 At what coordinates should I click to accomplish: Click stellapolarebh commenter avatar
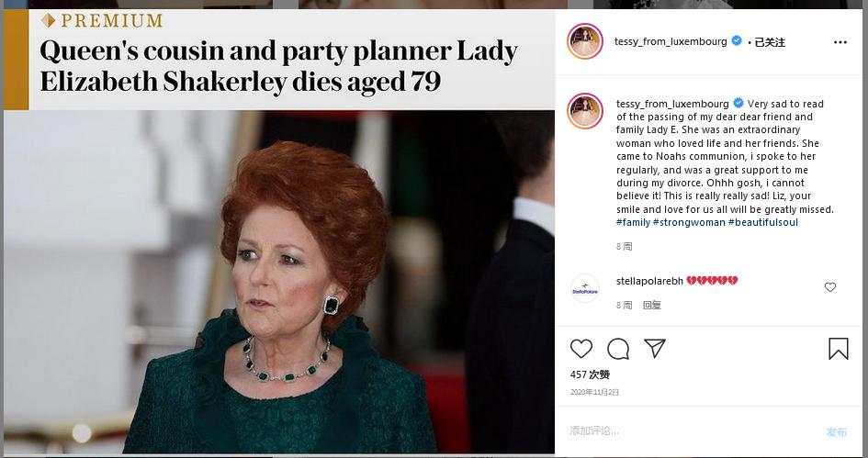[x=585, y=288]
